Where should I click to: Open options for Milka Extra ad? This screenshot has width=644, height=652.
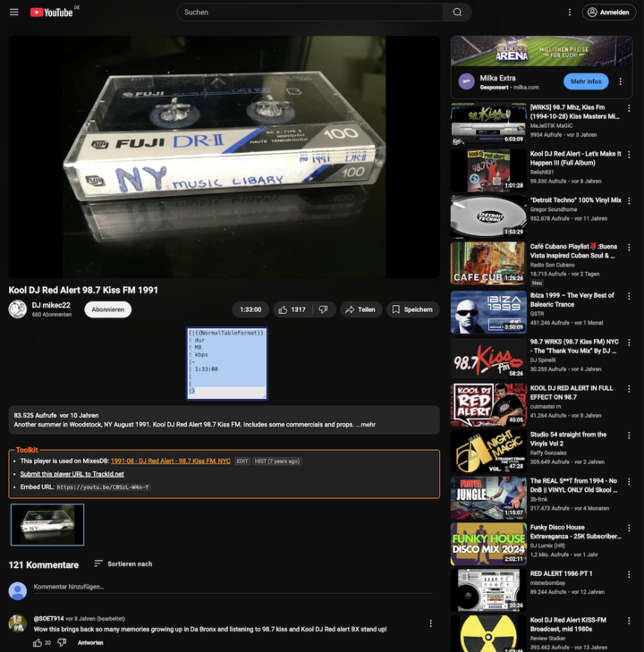[x=621, y=81]
